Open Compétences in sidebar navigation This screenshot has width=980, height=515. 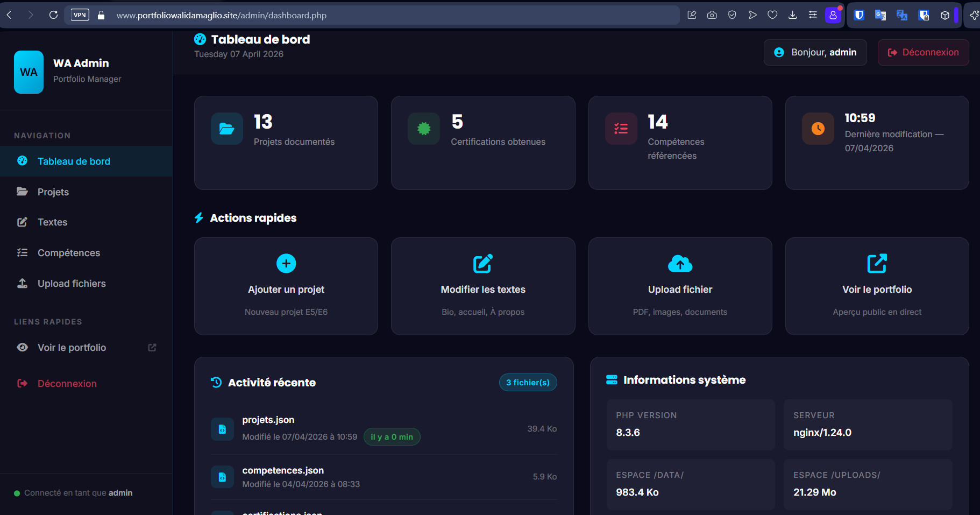point(86,253)
